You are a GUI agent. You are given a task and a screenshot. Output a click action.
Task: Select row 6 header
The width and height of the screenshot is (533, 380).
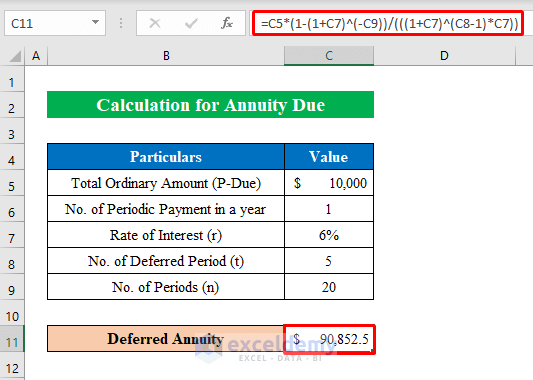click(12, 209)
